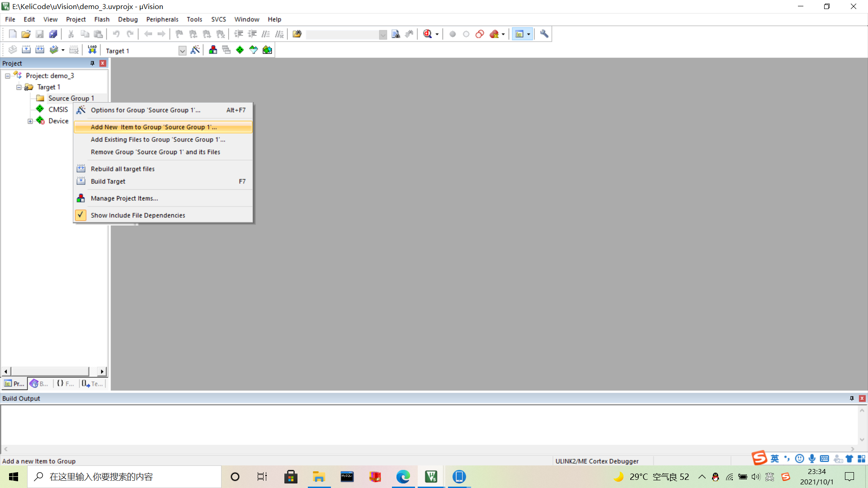Click the Rebuild toolbar icon
The height and width of the screenshot is (488, 868).
click(40, 50)
